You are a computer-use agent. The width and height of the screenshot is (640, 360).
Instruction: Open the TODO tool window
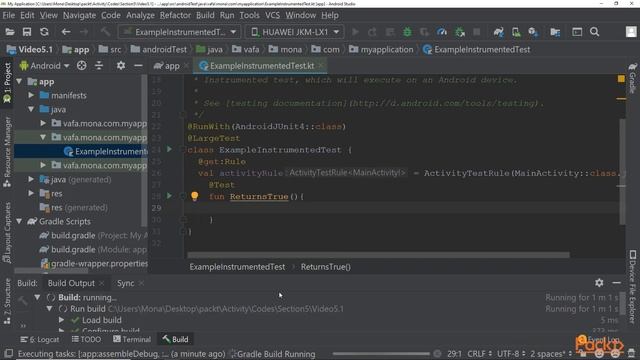coord(86,339)
